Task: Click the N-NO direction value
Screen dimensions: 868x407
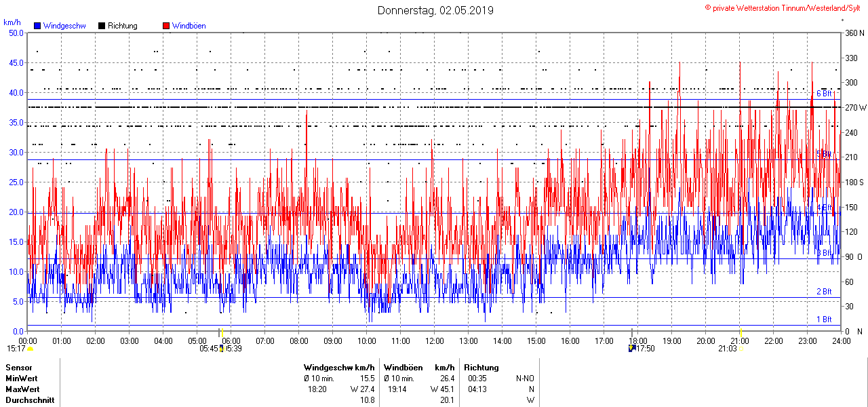Action: (525, 378)
